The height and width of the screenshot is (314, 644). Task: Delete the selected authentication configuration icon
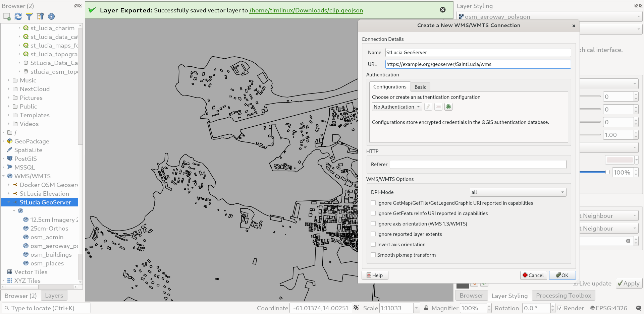(438, 107)
